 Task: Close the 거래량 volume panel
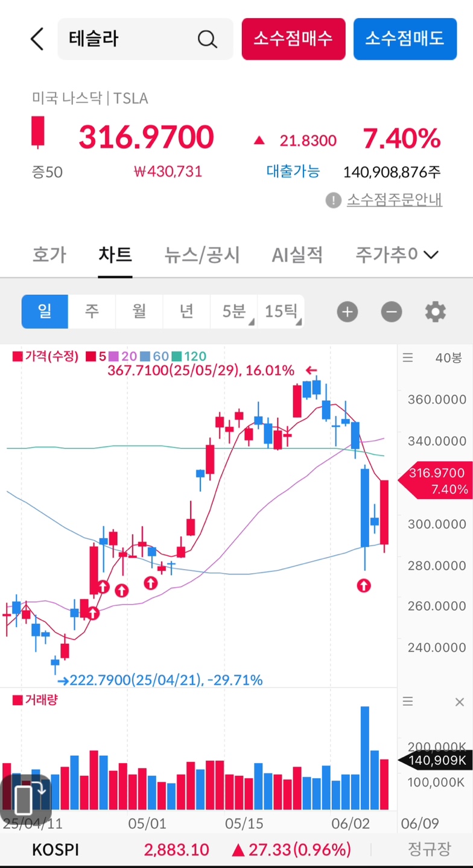460,702
